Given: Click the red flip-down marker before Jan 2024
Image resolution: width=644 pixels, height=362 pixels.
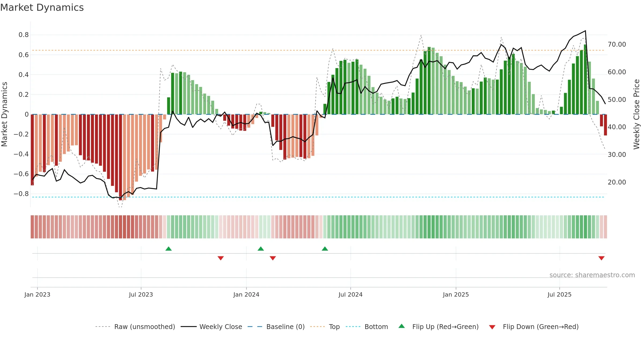Looking at the screenshot, I should (221, 258).
